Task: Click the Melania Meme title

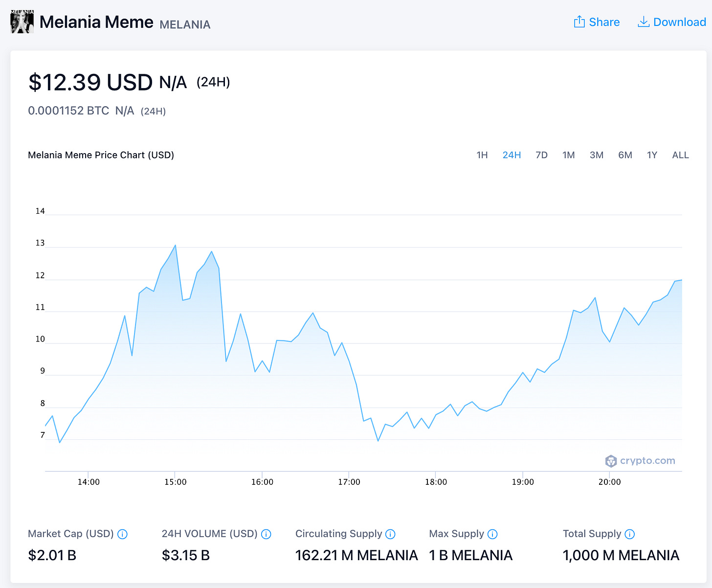Action: click(x=96, y=22)
